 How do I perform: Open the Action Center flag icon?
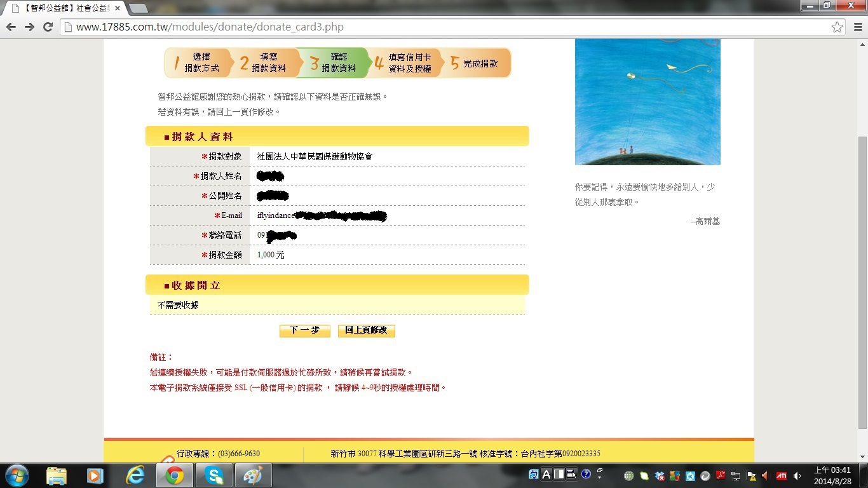[751, 476]
